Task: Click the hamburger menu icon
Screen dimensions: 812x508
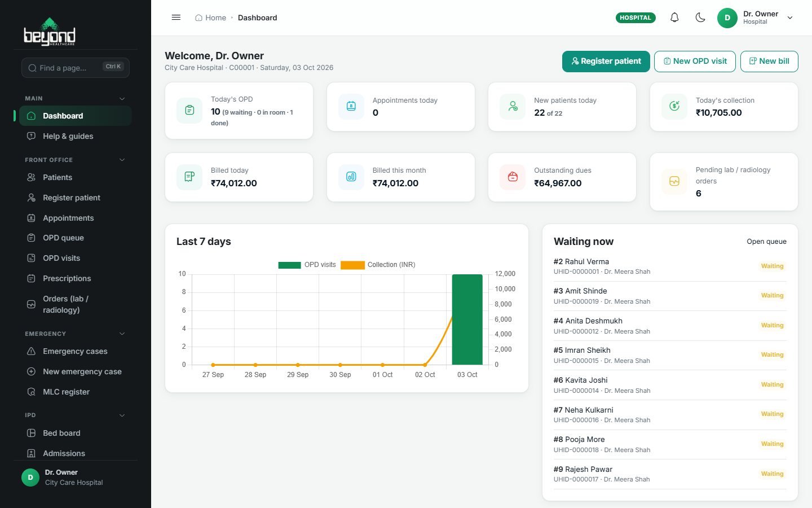Action: coord(176,17)
